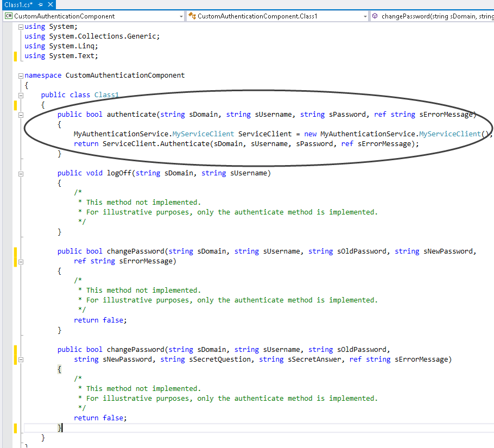This screenshot has height=448, width=494.
Task: Click the 'void' keyword of logOff
Action: 94,173
